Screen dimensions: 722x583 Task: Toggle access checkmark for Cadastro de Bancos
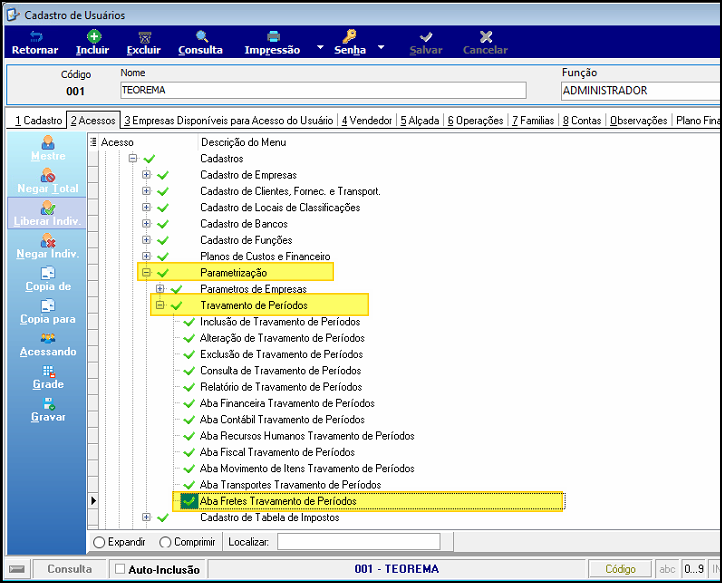coord(163,224)
